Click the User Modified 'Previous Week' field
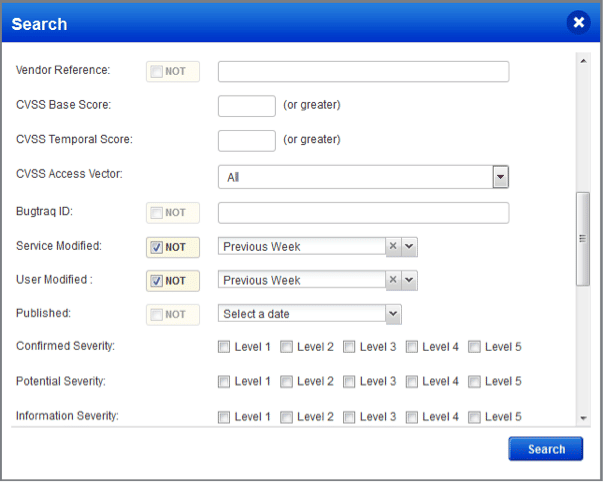Screen dimensions: 603x482 click(302, 280)
